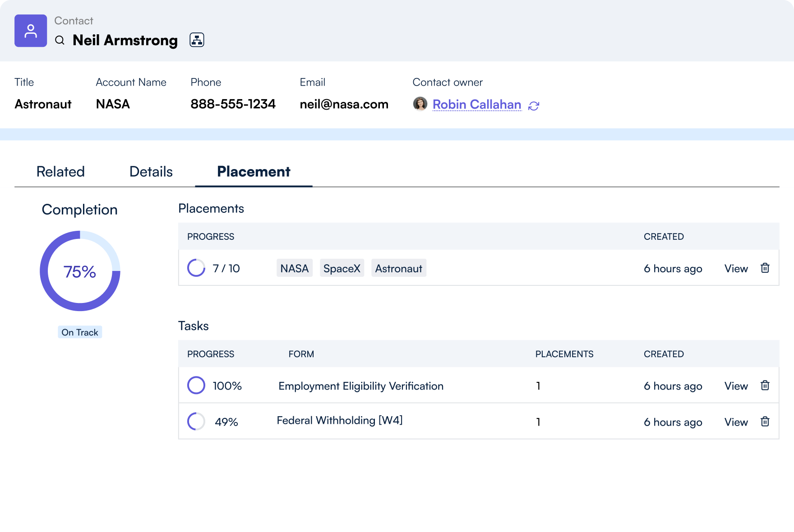The height and width of the screenshot is (532, 794).
Task: Switch to the Details tab
Action: pos(150,171)
